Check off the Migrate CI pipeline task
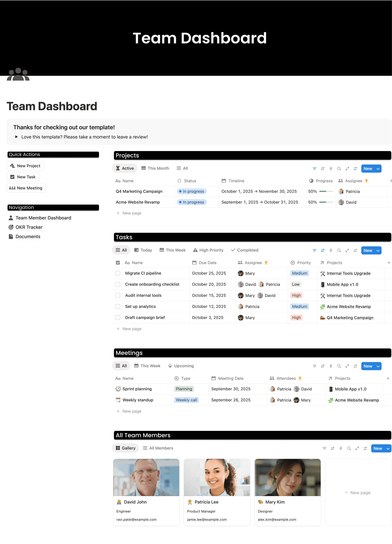 click(118, 273)
